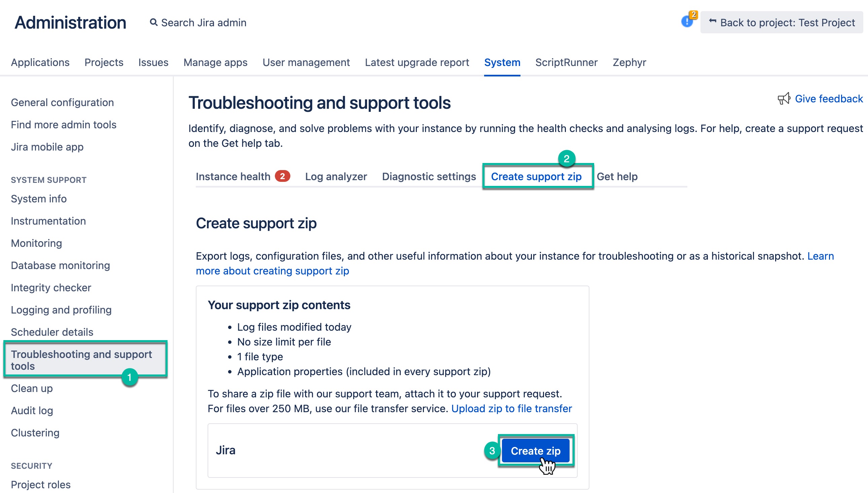Click the Search Jira admin field
This screenshot has height=493, width=868.
[x=204, y=22]
